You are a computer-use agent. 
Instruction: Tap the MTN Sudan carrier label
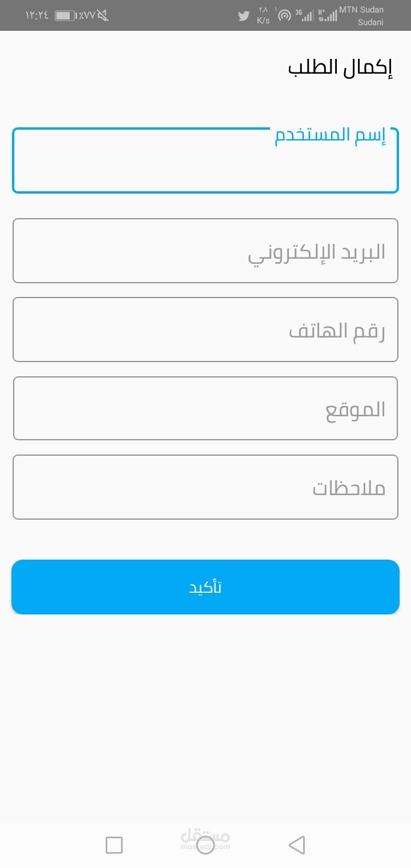(361, 10)
